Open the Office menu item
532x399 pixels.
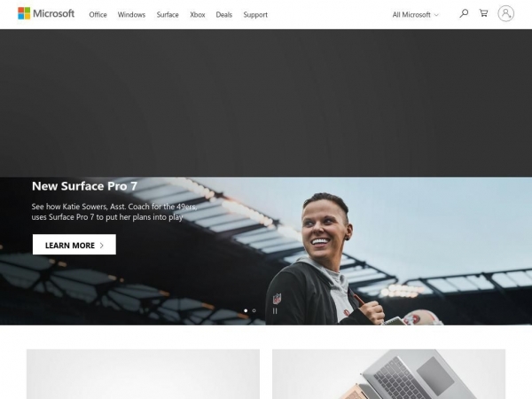98,15
